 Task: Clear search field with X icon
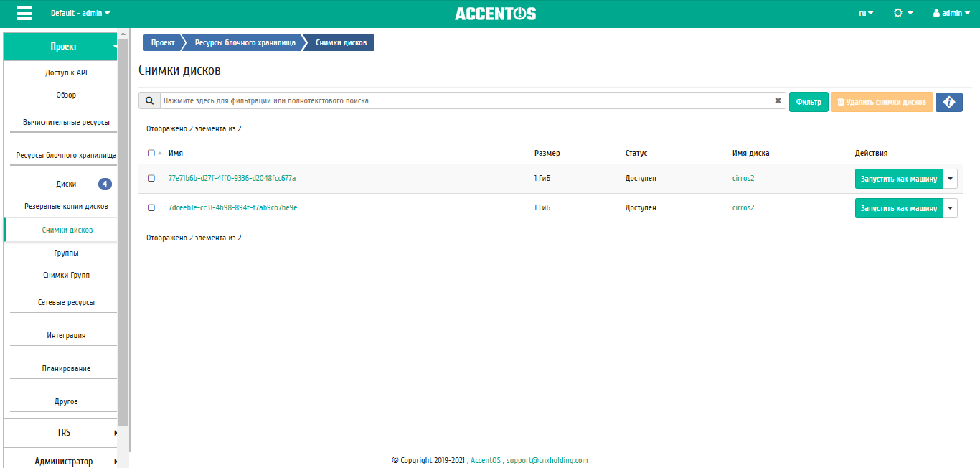pyautogui.click(x=778, y=101)
